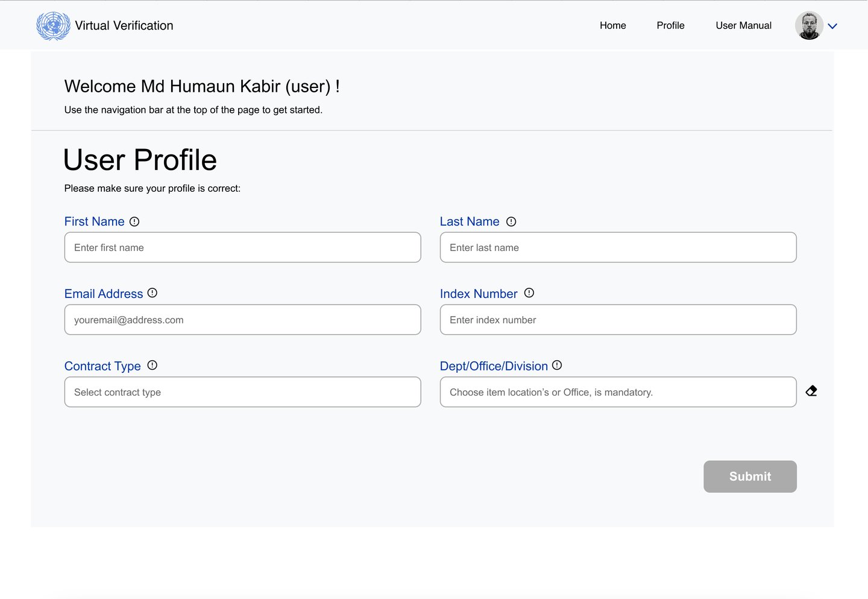
Task: Open the Profile menu item
Action: [x=670, y=25]
